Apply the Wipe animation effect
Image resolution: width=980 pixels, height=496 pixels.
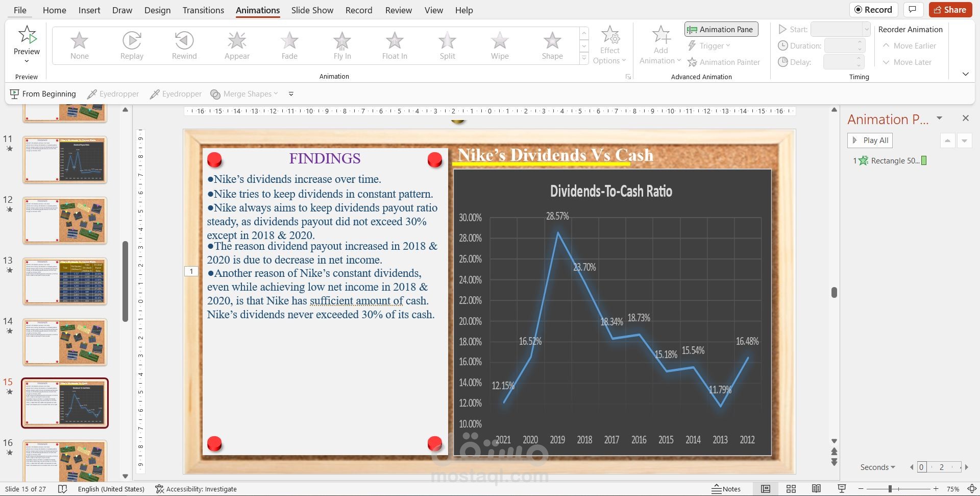[x=500, y=45]
